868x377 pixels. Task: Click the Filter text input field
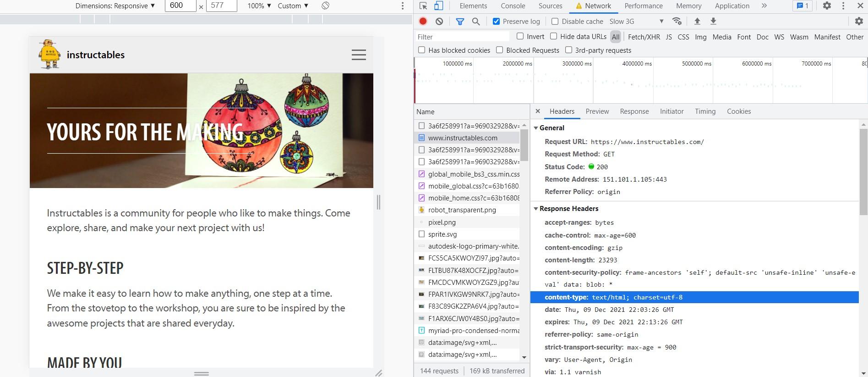pyautogui.click(x=462, y=37)
